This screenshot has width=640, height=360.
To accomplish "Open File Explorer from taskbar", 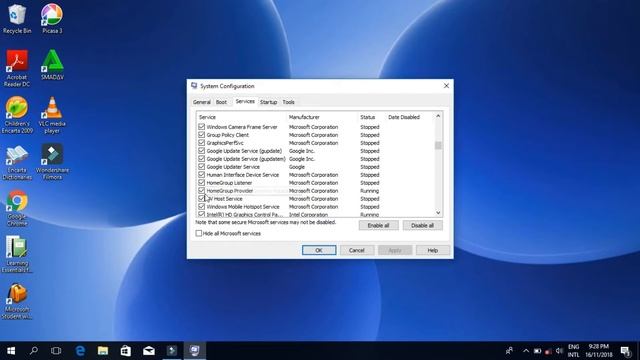I will (103, 351).
